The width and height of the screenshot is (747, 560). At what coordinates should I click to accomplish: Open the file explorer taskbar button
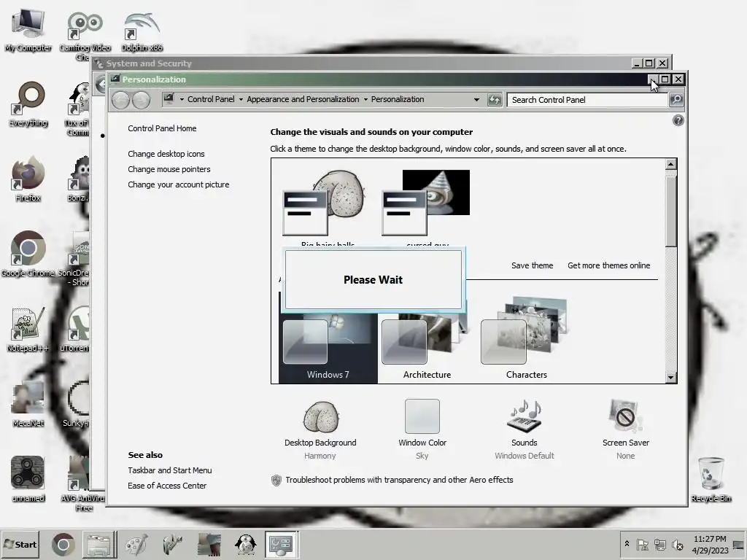(x=98, y=544)
